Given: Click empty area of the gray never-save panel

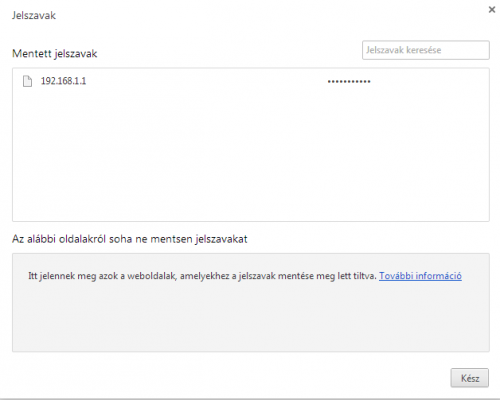Looking at the screenshot, I should coord(251,320).
